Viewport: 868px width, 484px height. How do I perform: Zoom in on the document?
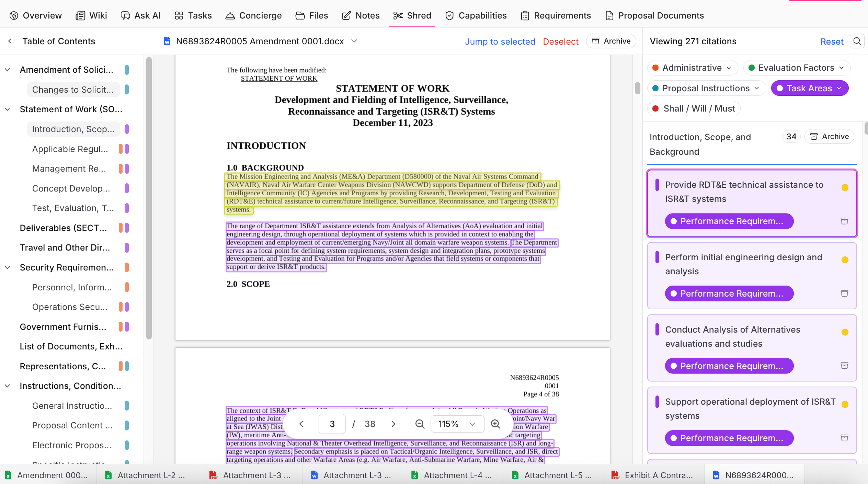click(495, 424)
